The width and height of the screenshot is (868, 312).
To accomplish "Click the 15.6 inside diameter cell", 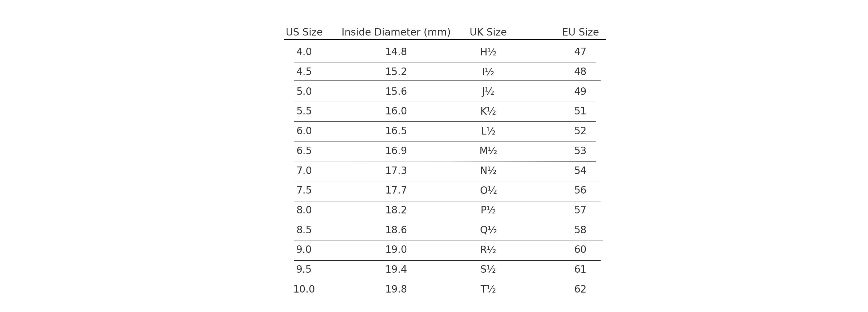I will pyautogui.click(x=396, y=92).
